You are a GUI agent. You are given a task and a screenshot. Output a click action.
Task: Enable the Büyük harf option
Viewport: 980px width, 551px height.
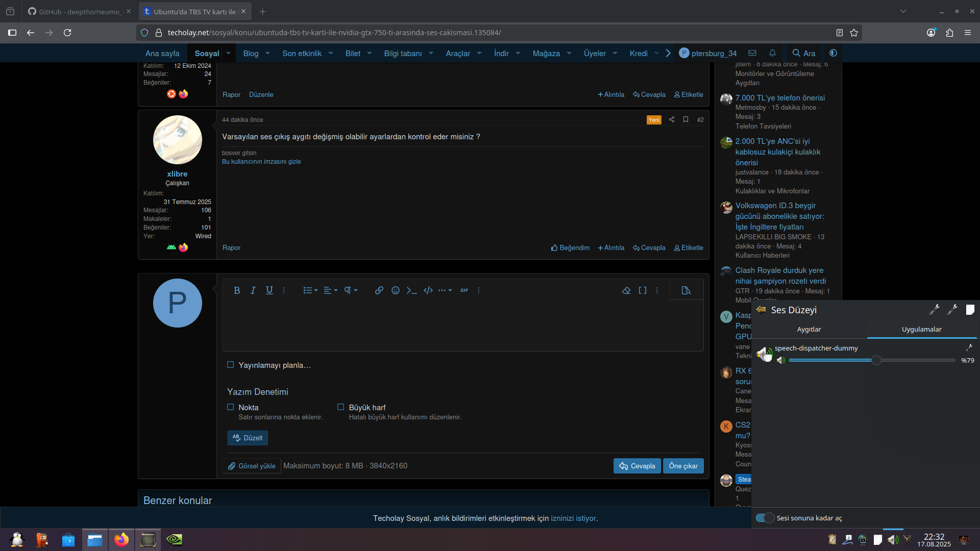[x=341, y=407]
